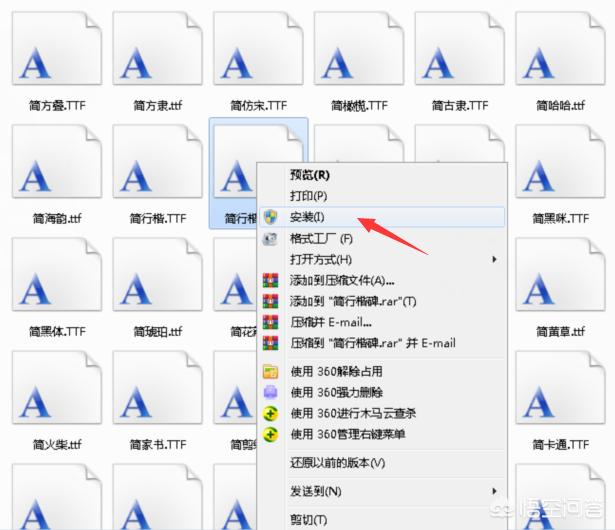
Task: Click green 360 icon for 木马云查杀
Action: coord(270,413)
